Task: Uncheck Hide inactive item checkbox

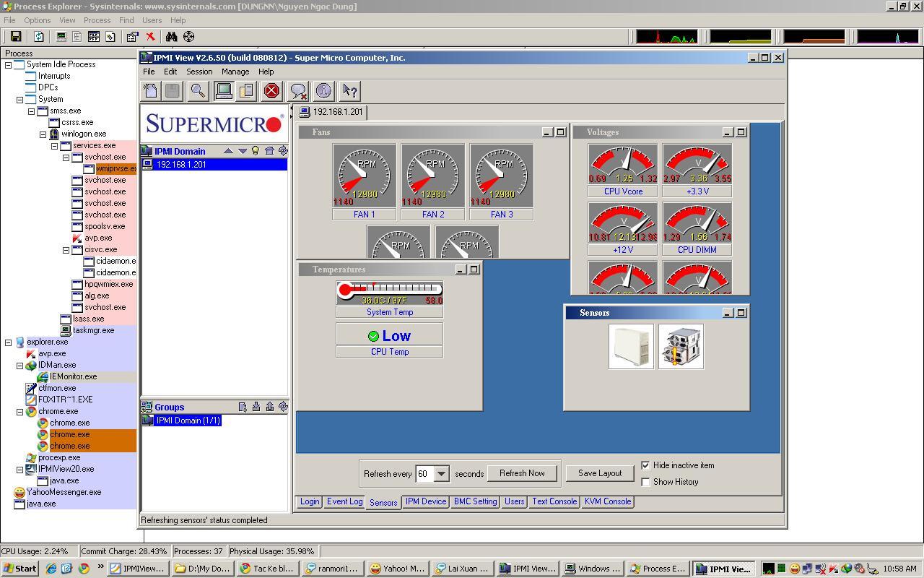Action: (x=646, y=465)
